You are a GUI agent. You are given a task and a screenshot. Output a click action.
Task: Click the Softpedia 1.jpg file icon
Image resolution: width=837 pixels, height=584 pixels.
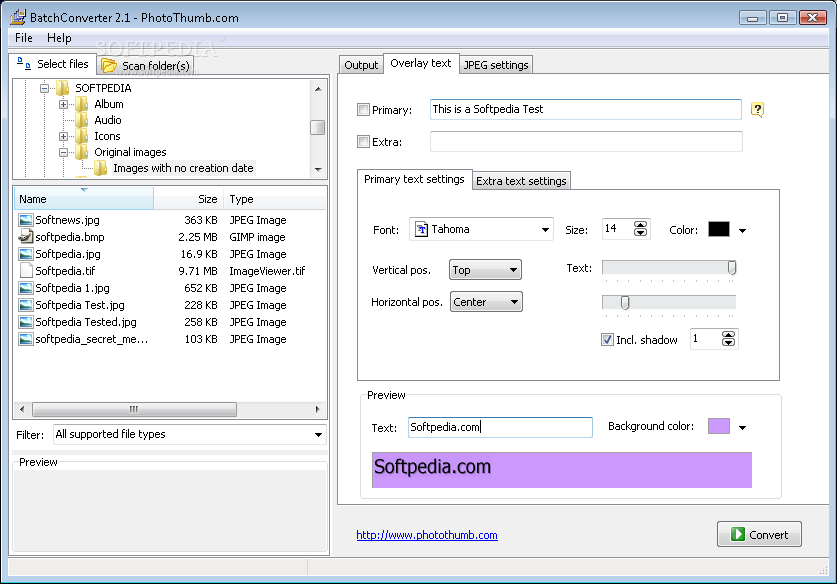26,288
